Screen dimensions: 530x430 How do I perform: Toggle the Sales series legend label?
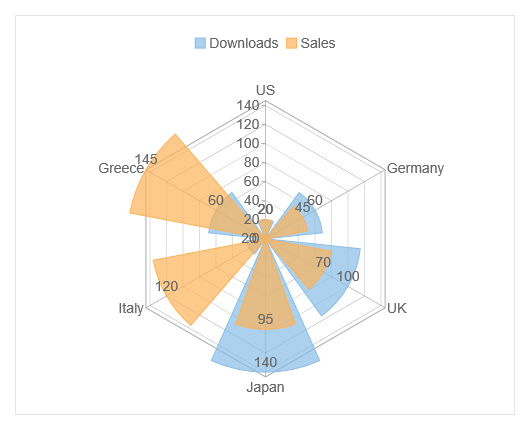[318, 43]
